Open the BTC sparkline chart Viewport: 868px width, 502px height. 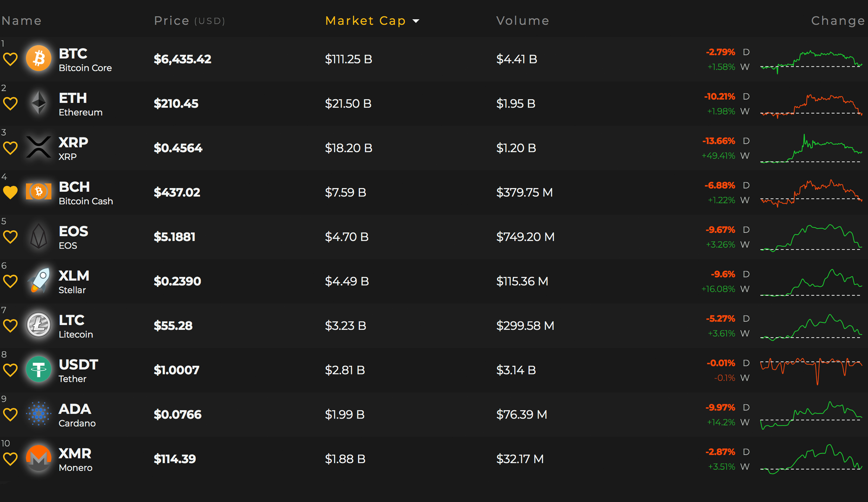tap(811, 62)
